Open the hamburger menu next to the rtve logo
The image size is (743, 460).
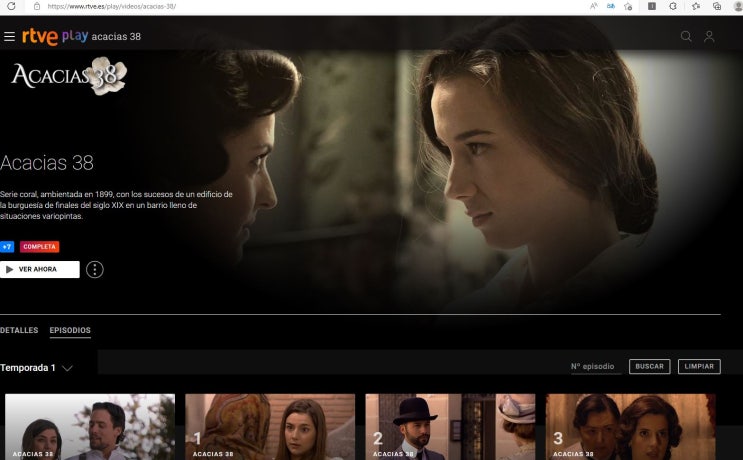click(x=9, y=36)
